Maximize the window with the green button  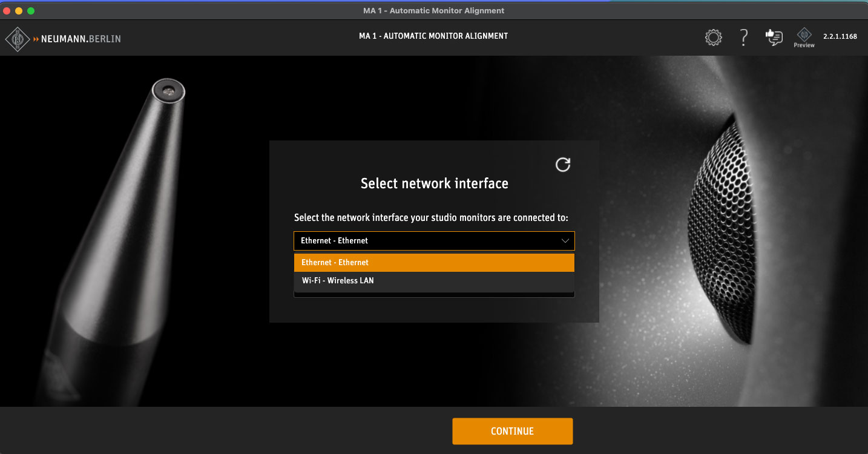pos(31,11)
